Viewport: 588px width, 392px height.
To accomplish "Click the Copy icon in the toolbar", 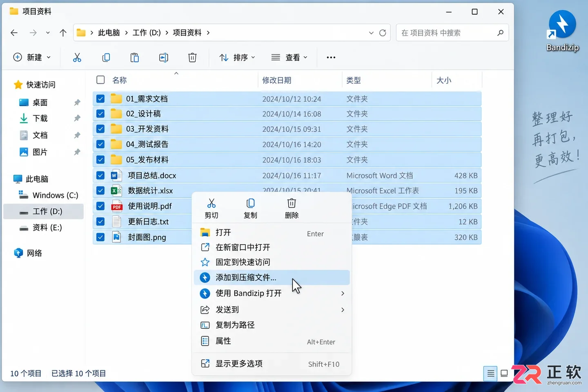I will click(106, 58).
